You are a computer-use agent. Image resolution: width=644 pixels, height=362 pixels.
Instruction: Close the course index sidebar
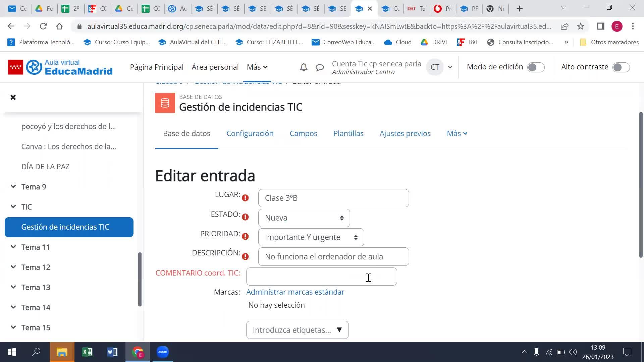coord(13,97)
